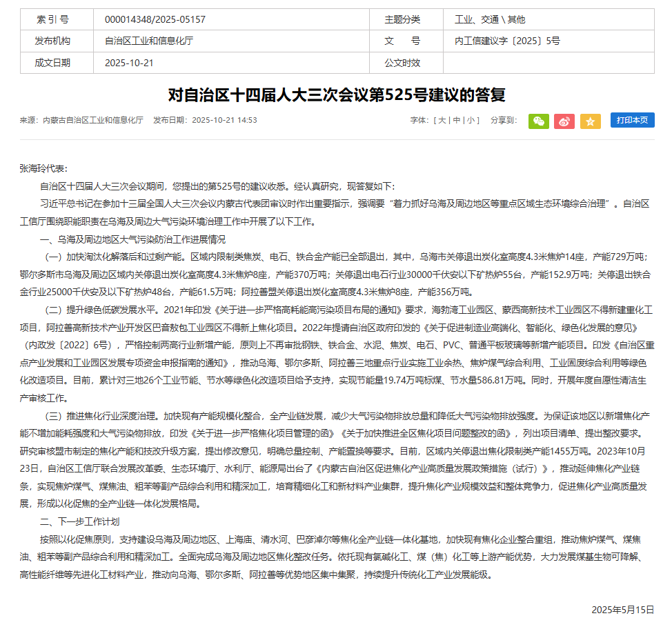The width and height of the screenshot is (672, 618).
Task: Click the 来源 source line under the title
Action: [81, 120]
